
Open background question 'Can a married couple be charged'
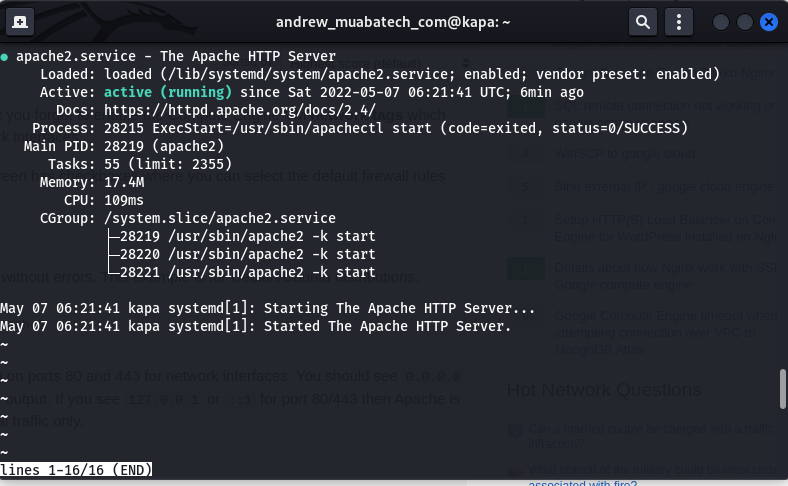point(650,436)
